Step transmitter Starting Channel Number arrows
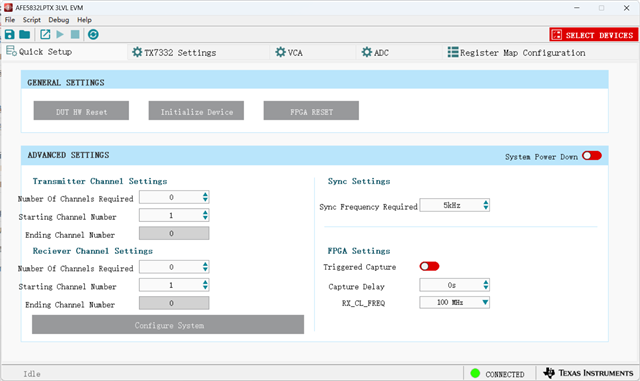640x381 pixels. coord(205,215)
